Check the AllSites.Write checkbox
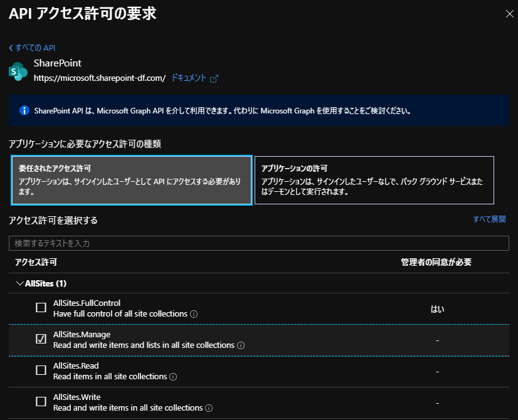Screen dimensions: 518x420 tap(41, 402)
